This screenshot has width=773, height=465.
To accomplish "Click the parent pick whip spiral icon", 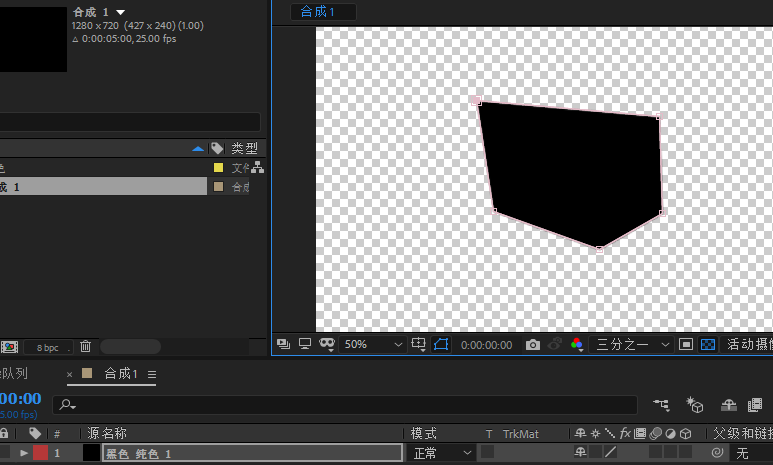I will [x=717, y=452].
